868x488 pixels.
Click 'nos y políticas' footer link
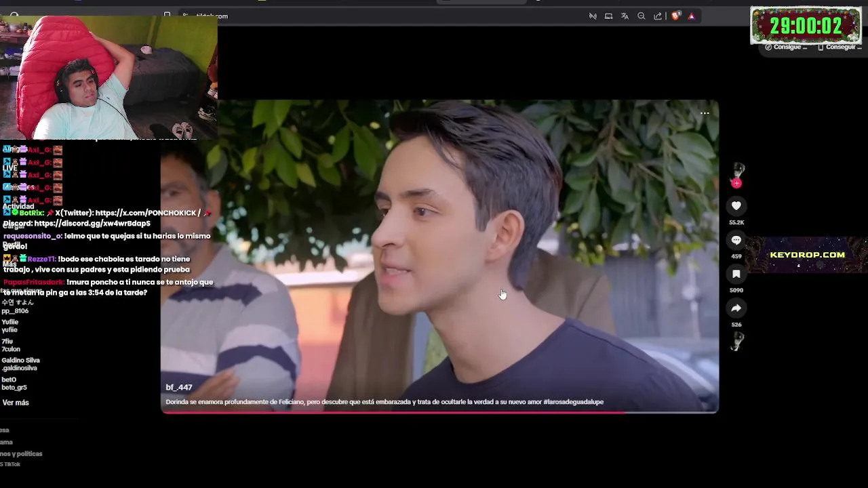[x=21, y=454]
